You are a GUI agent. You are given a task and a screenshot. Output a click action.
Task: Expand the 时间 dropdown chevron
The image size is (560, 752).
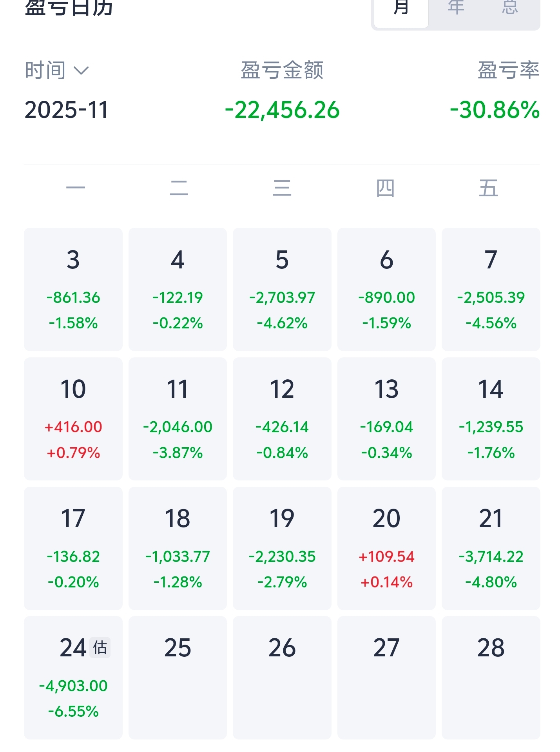click(x=82, y=71)
